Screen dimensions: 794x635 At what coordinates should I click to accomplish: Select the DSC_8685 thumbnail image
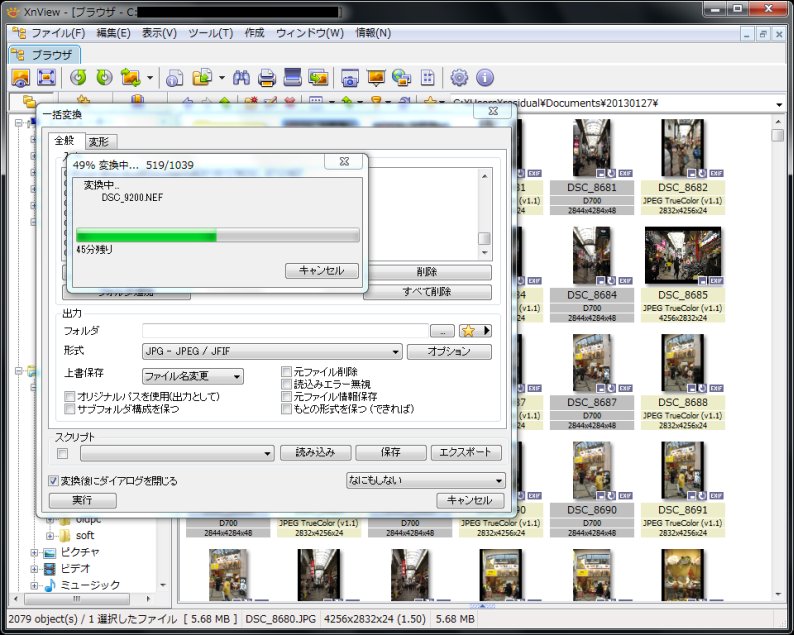click(683, 256)
